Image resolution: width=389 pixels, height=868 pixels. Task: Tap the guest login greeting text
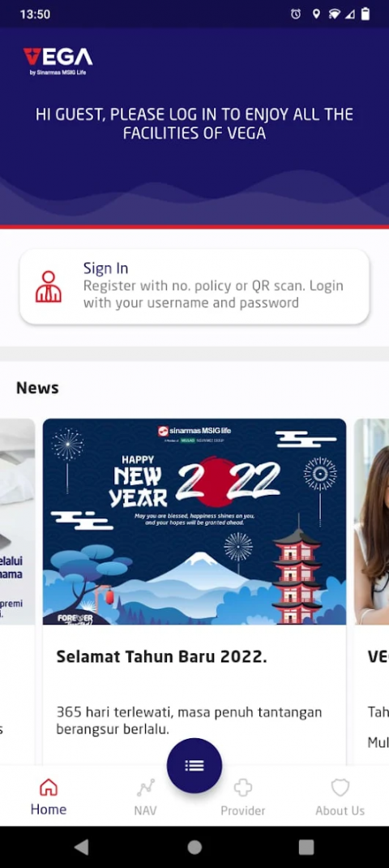194,124
